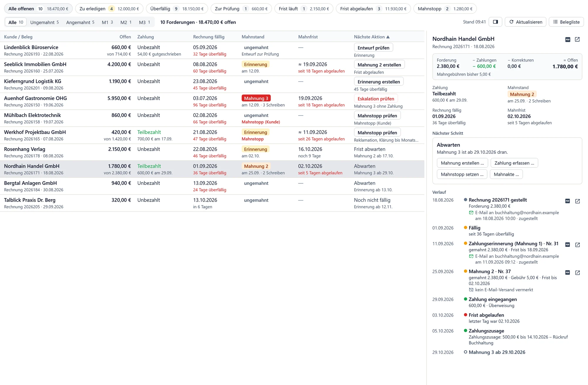Refresh list with Aktualisieren button

tap(525, 22)
